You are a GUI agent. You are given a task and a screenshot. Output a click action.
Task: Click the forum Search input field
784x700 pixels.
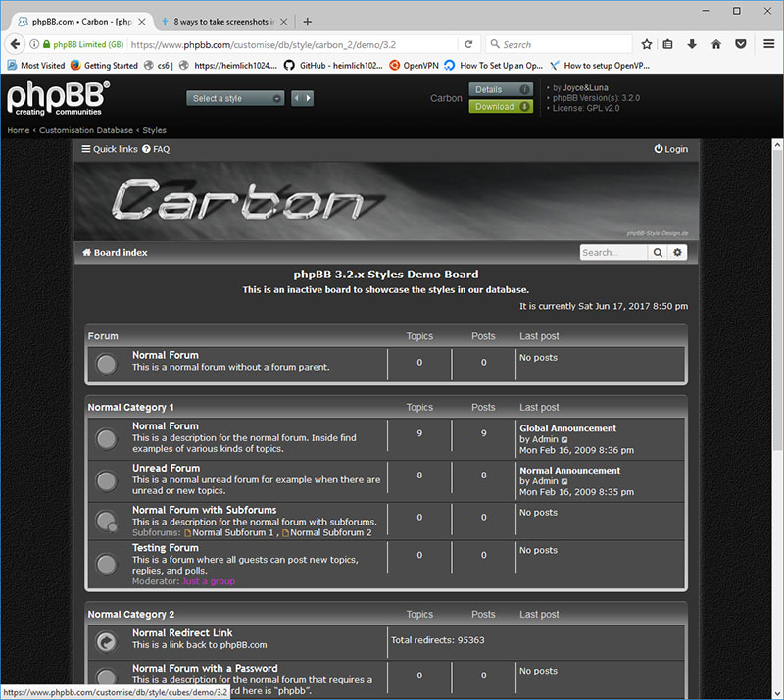click(x=613, y=252)
